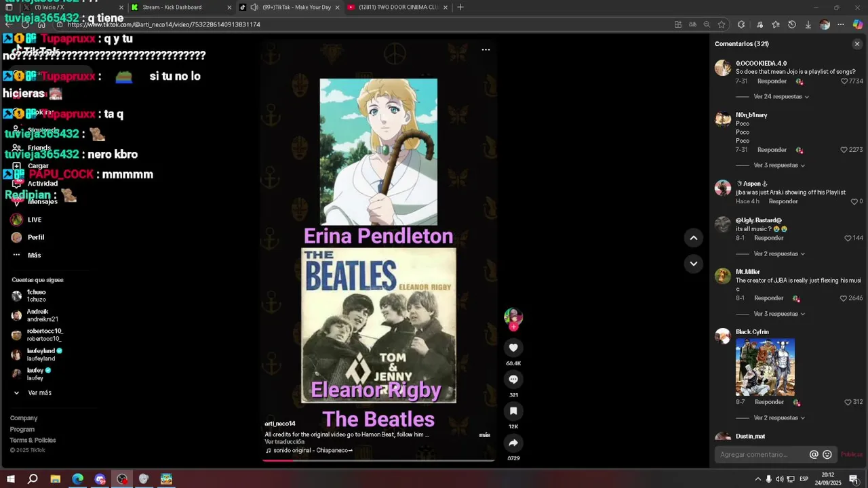Switch to TWO DOOR CINEMA CLUB YouTube tab

[397, 7]
